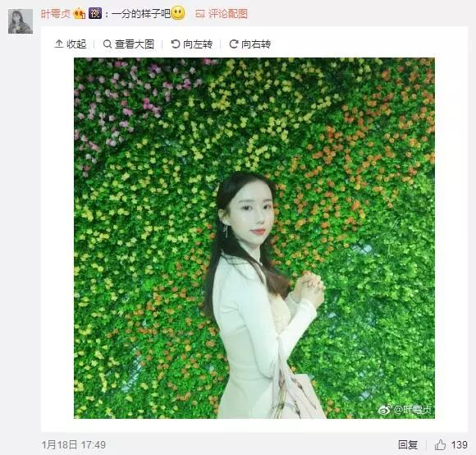Click 回复 to reply to comment
Screen dimensions: 476x455
(x=408, y=445)
